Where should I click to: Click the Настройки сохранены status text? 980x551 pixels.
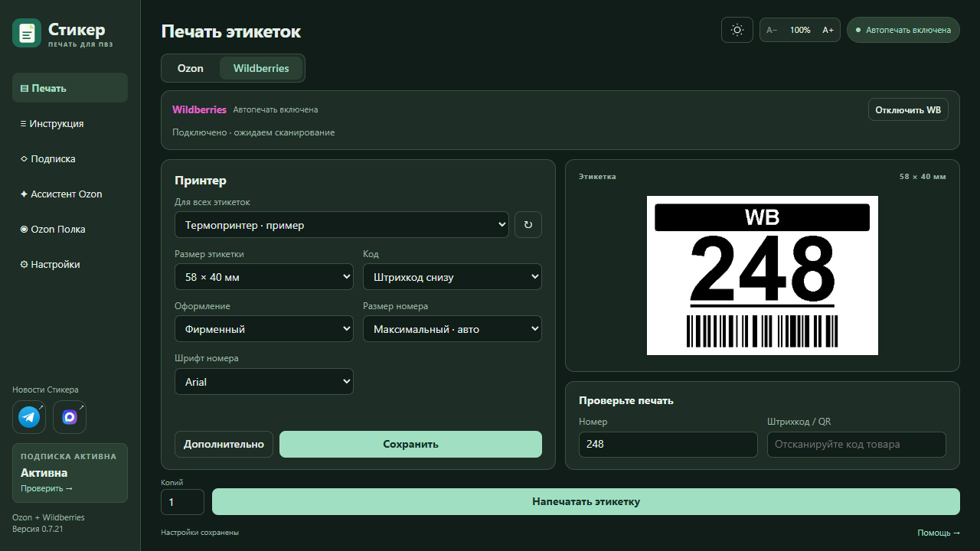tap(200, 533)
